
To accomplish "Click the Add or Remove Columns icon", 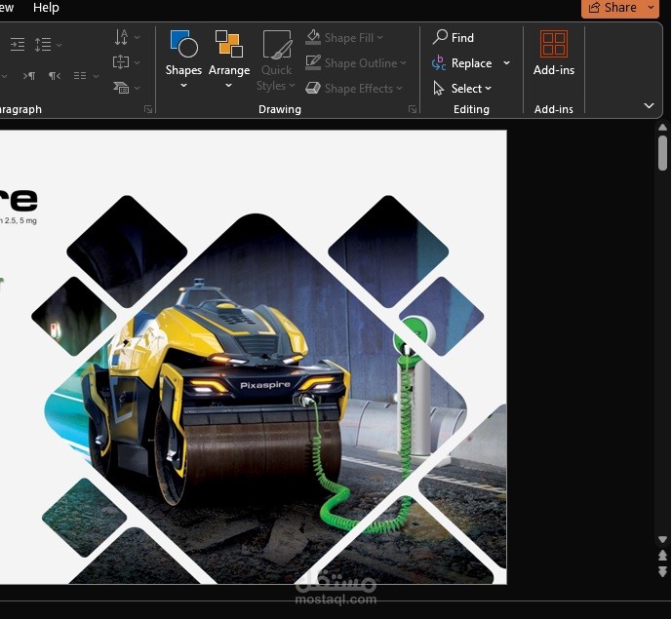I will pos(80,76).
